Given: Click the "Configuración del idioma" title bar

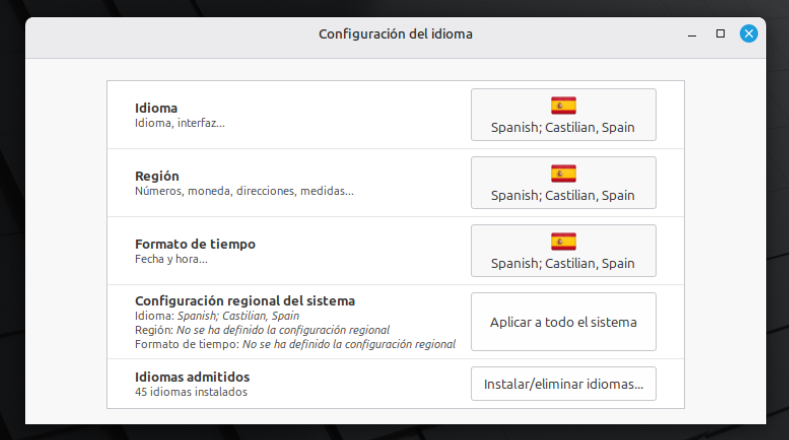Looking at the screenshot, I should click(395, 34).
